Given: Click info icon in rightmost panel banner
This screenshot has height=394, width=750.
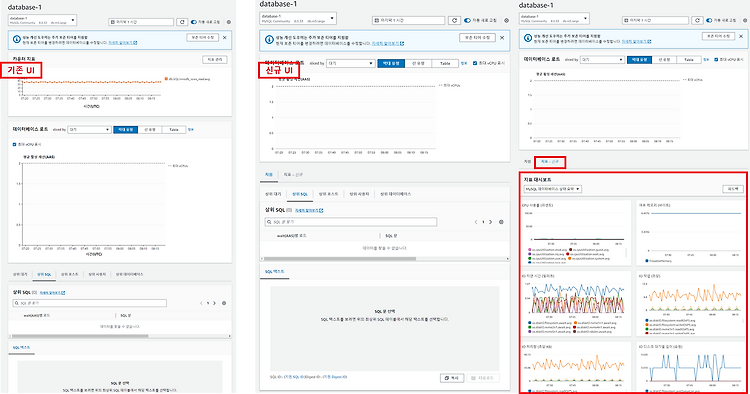Looking at the screenshot, I should [x=528, y=38].
